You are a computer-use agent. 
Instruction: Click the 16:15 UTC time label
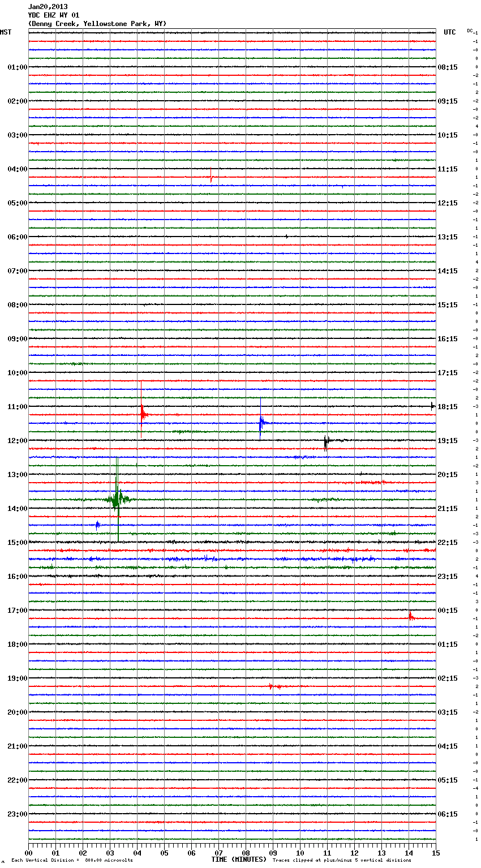448,339
